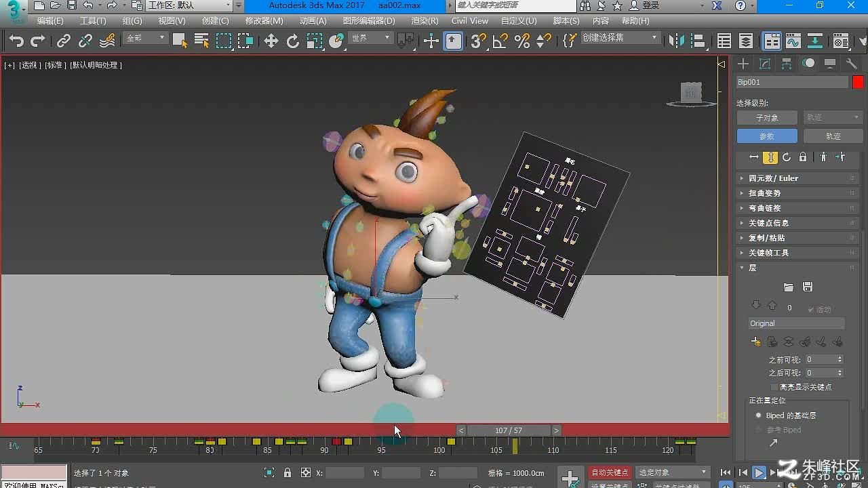The image size is (868, 488).
Task: Open the Select by Name list
Action: point(201,41)
